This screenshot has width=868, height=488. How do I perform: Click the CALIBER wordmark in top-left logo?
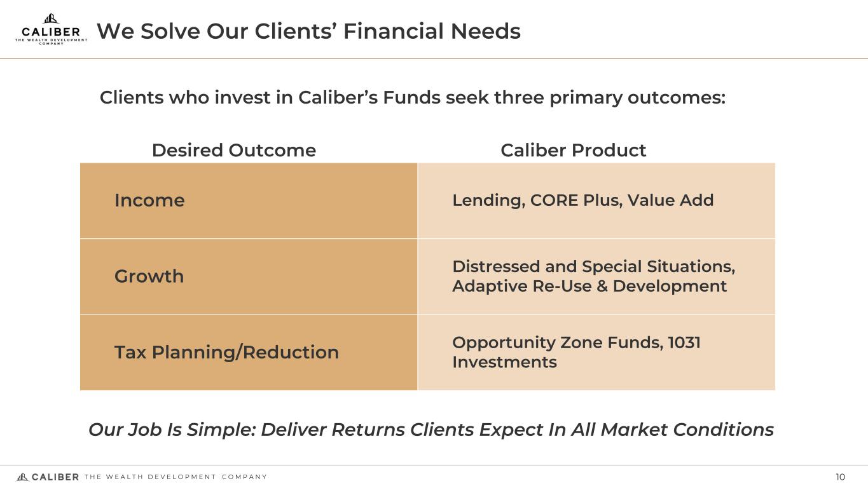pyautogui.click(x=51, y=32)
